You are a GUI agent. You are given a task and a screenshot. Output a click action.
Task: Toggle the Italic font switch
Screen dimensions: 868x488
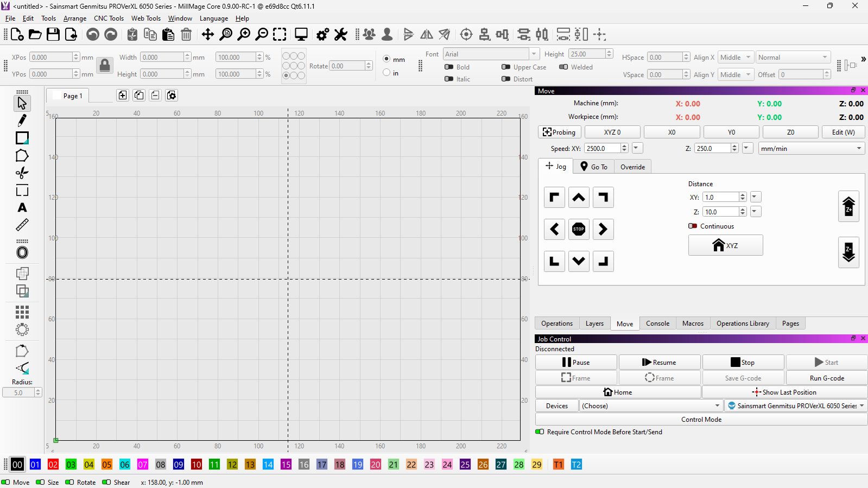[x=449, y=79]
